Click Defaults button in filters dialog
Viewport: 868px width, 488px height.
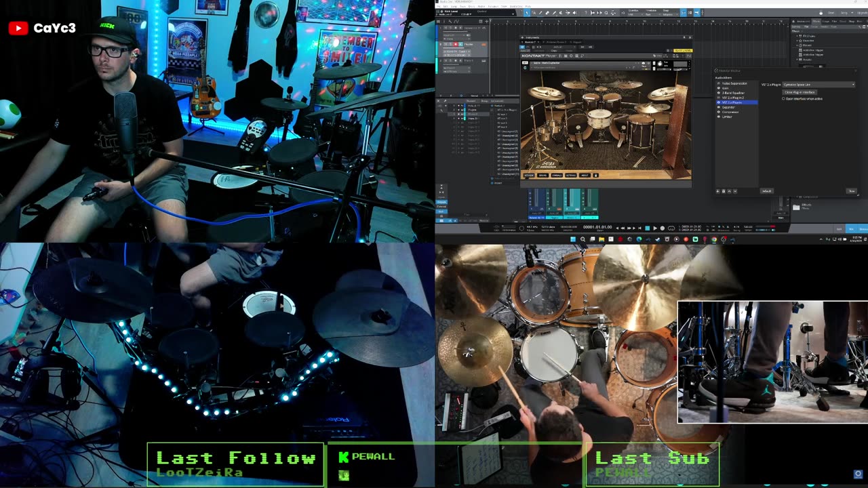point(767,191)
